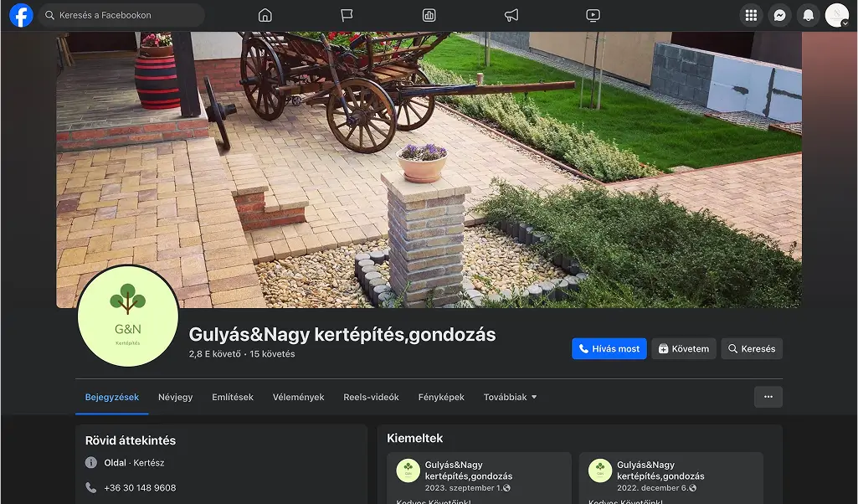Screen dimensions: 858x504
Task: Click the page name on the December 2022 post
Action: point(661,471)
